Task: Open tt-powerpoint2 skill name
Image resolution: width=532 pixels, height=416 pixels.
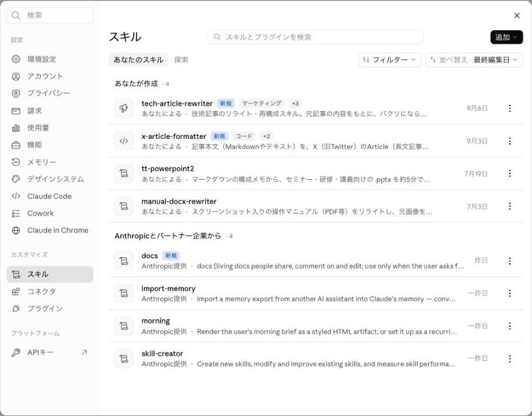Action: point(168,169)
